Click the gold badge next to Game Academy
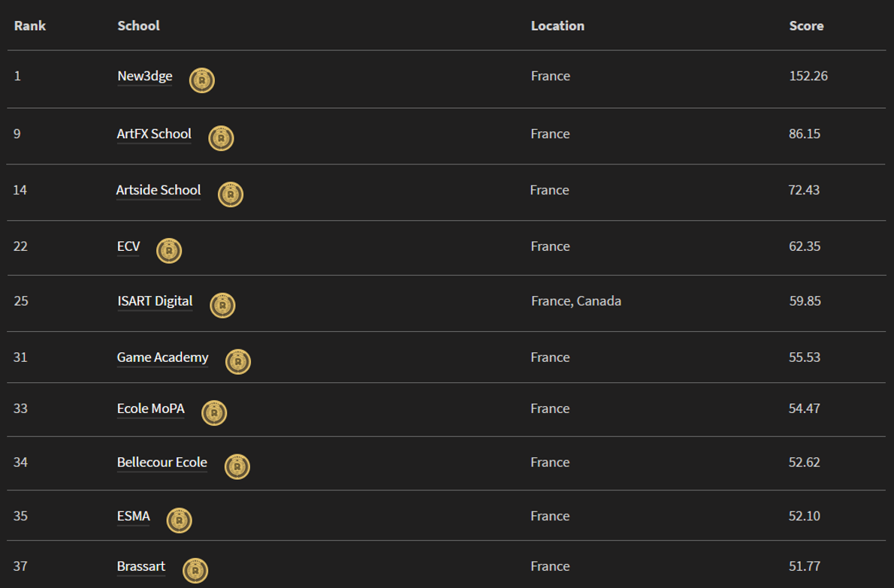Viewport: 894px width, 588px height. point(238,362)
